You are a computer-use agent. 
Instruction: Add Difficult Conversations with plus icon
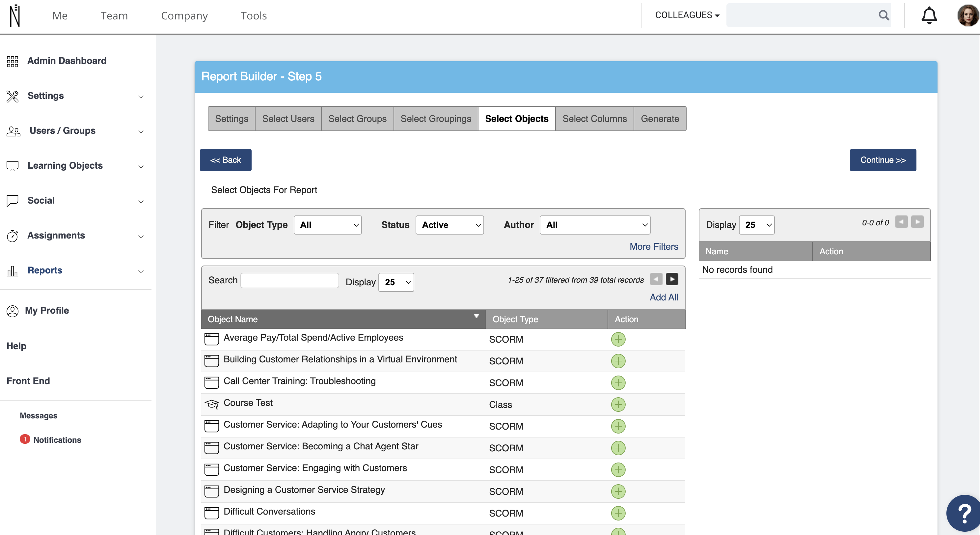(x=618, y=513)
